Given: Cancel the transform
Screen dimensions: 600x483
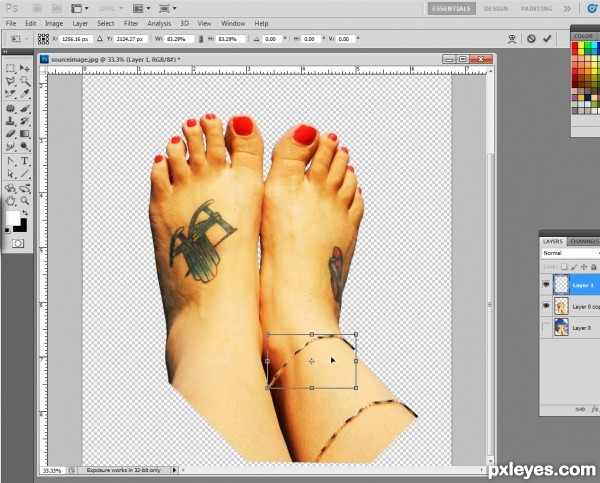Looking at the screenshot, I should pos(531,39).
